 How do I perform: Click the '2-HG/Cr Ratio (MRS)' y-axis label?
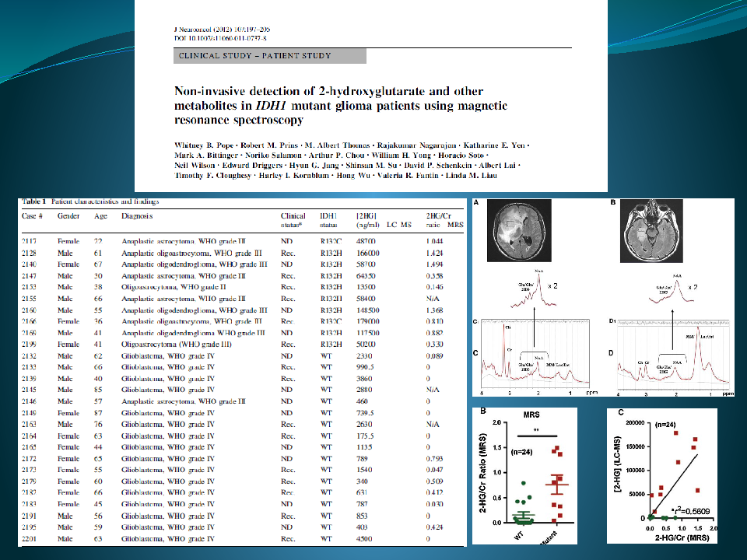click(482, 477)
